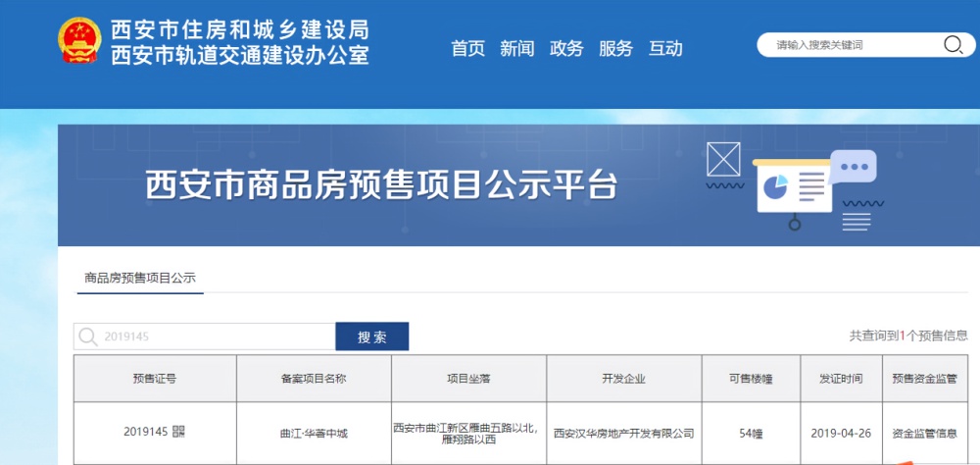Viewport: 980px width, 465px height.
Task: Click the national emblem logo
Action: coord(79,41)
